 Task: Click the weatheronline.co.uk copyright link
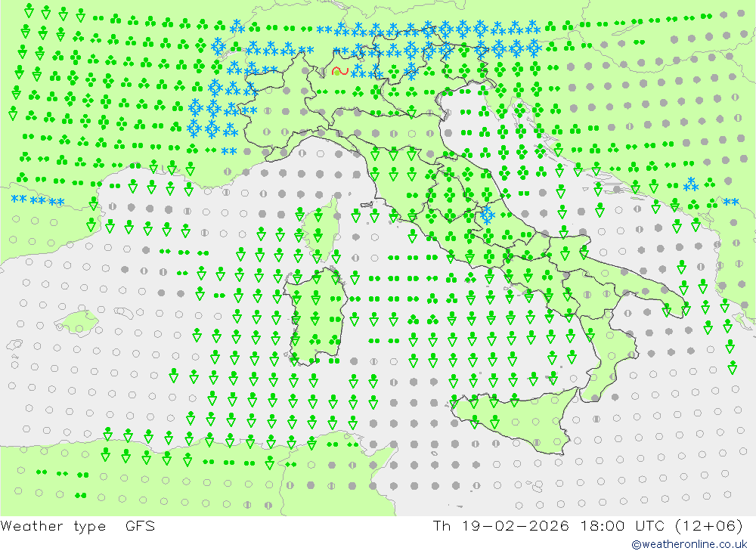click(689, 544)
